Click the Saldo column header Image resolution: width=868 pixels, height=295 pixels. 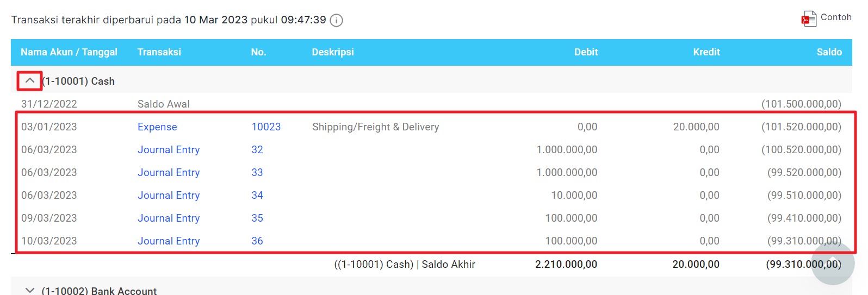(829, 52)
